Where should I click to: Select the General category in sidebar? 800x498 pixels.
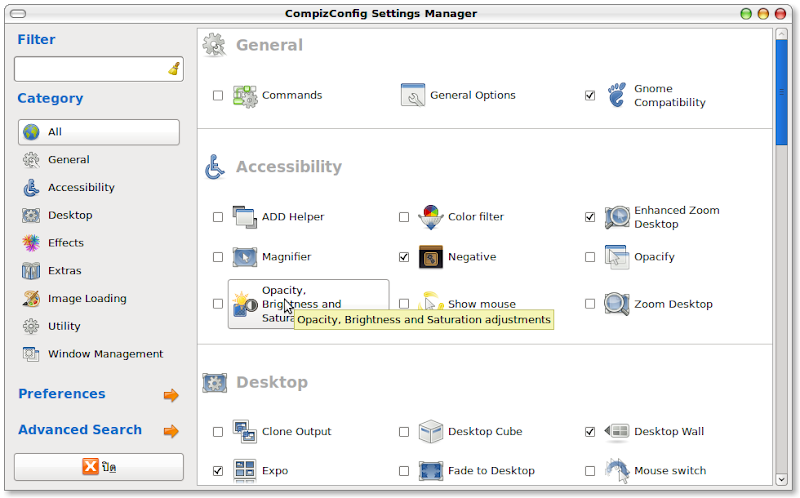(x=99, y=160)
